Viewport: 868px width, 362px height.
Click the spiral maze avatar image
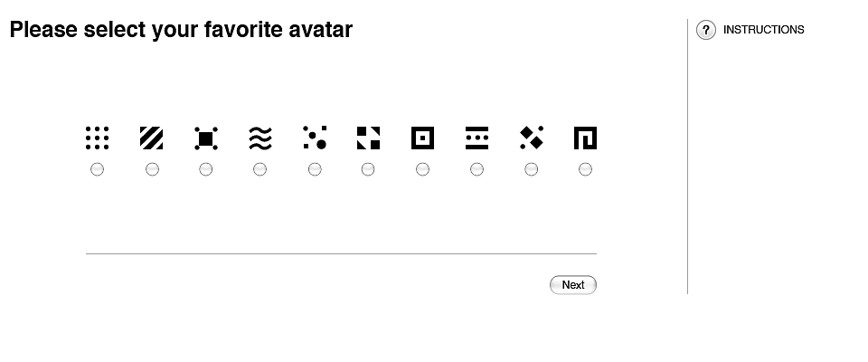pyautogui.click(x=586, y=138)
